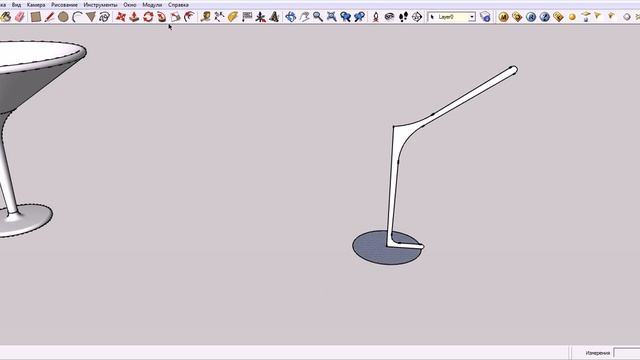Select the Circle drawing tool
Viewport: 640px width, 360px height.
(x=63, y=17)
